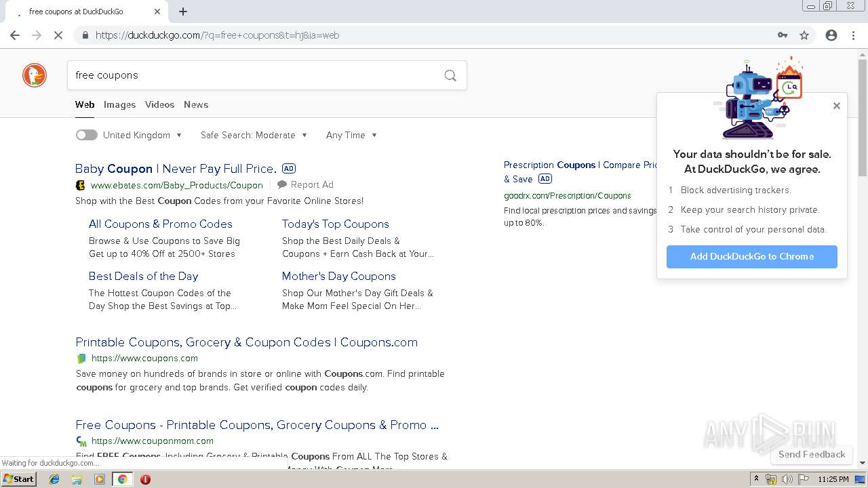Click the Send Feedback button

pyautogui.click(x=811, y=454)
